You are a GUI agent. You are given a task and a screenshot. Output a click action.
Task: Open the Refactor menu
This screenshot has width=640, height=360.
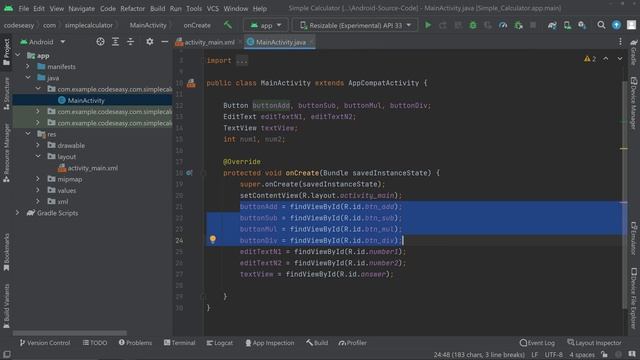[x=132, y=8]
